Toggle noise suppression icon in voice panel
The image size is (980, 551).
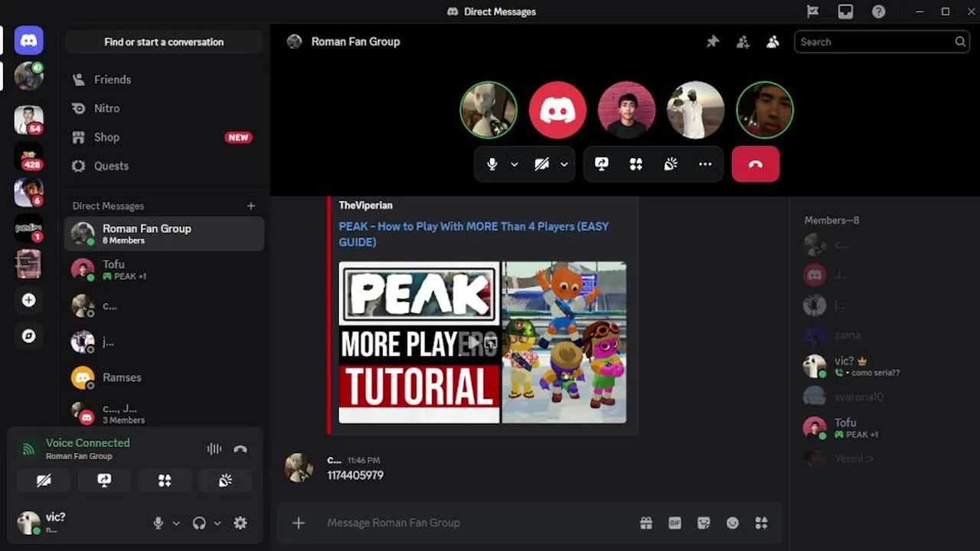tap(214, 449)
